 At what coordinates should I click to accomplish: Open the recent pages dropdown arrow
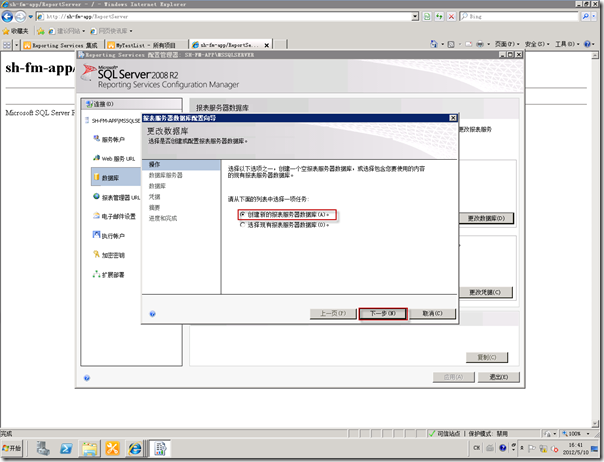point(30,17)
